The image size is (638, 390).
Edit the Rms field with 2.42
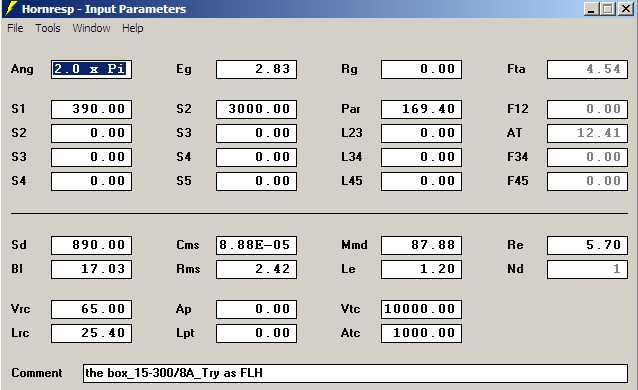256,269
